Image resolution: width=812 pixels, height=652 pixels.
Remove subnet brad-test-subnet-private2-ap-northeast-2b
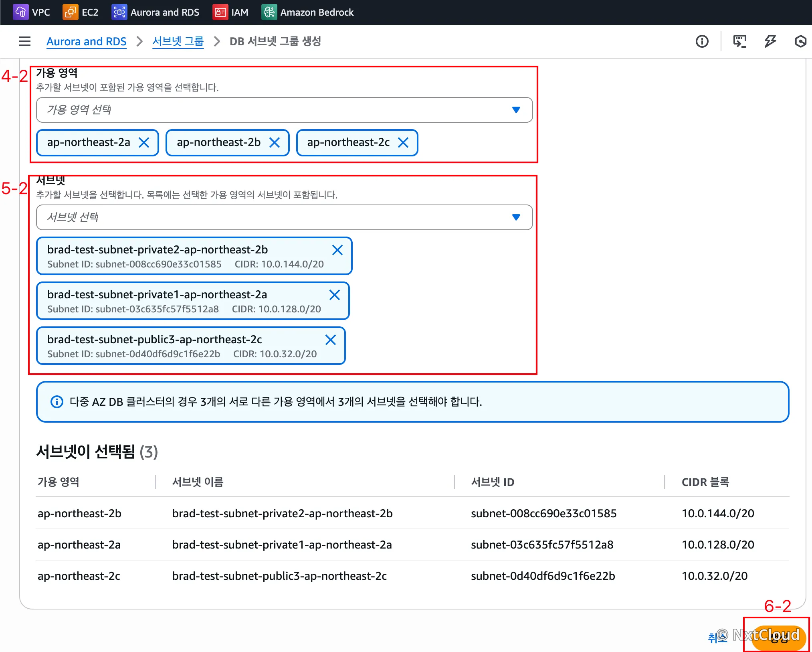(337, 250)
